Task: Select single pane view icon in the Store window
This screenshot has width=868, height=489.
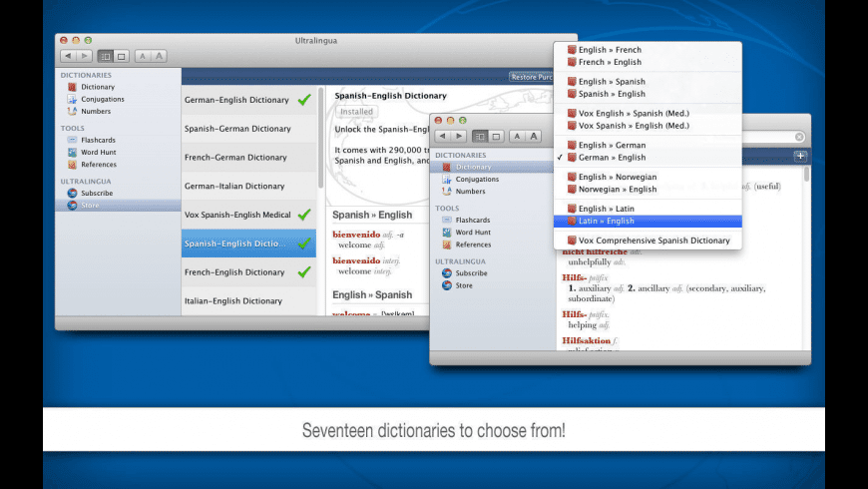Action: coord(122,56)
